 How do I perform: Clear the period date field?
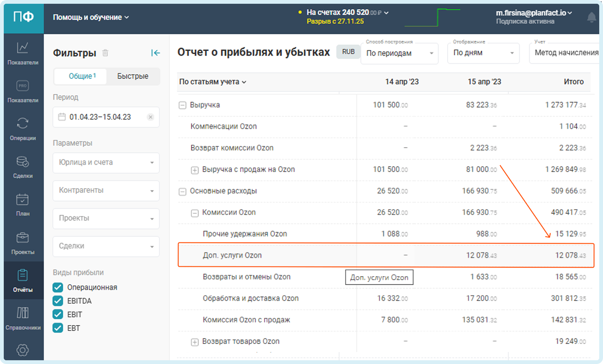point(150,117)
